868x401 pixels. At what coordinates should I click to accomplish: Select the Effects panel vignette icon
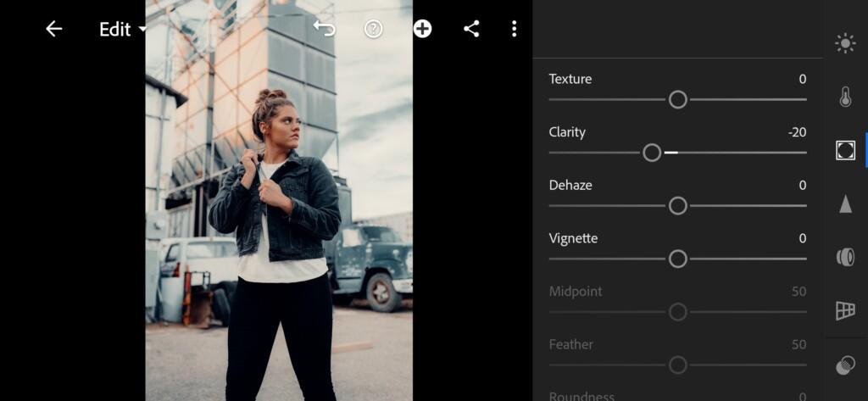pyautogui.click(x=845, y=150)
